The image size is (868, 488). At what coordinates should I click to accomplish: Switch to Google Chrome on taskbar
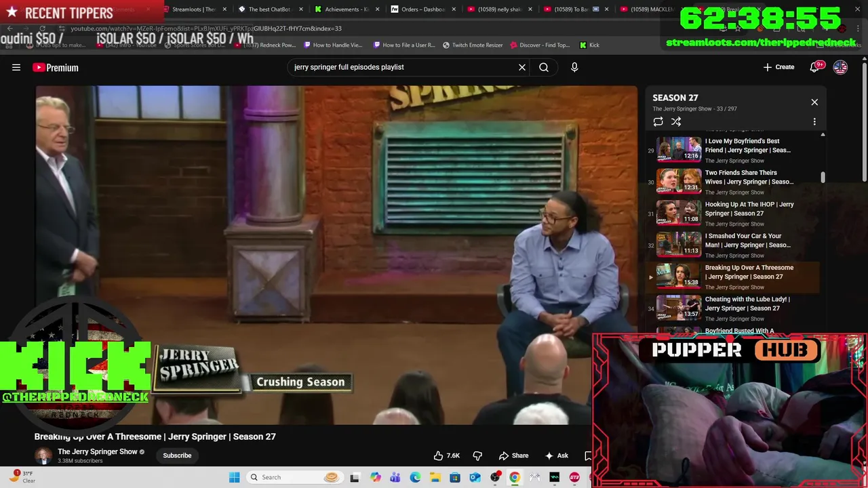(515, 477)
